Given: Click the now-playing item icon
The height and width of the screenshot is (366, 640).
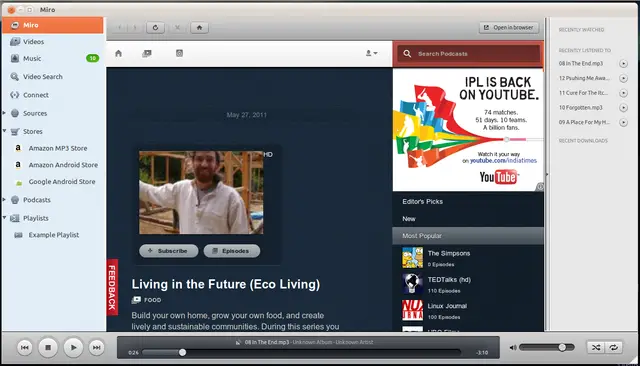Looking at the screenshot, I should 238,342.
